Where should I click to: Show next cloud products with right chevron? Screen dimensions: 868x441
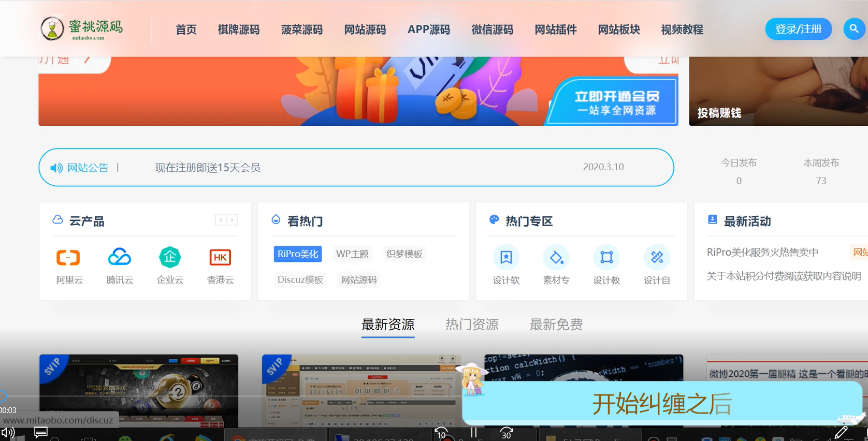coord(232,220)
